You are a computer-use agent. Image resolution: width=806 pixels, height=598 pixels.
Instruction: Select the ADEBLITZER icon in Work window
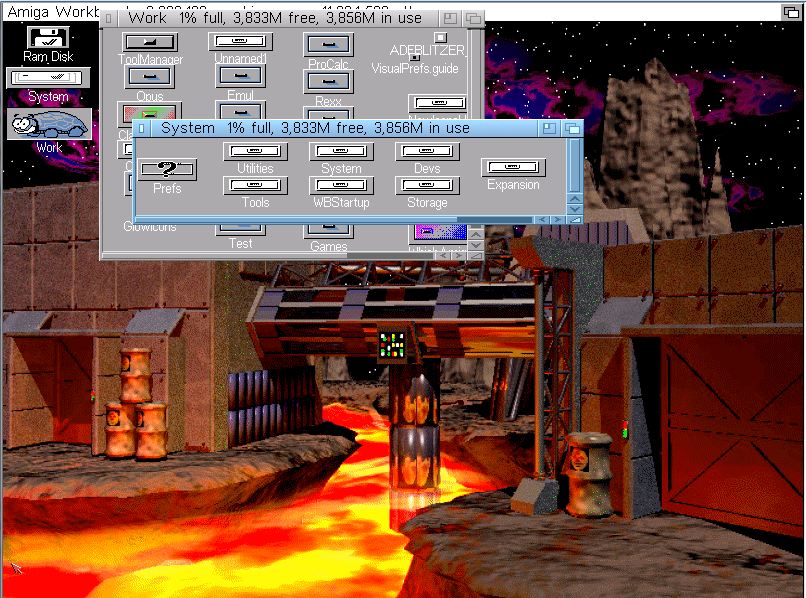[x=440, y=37]
